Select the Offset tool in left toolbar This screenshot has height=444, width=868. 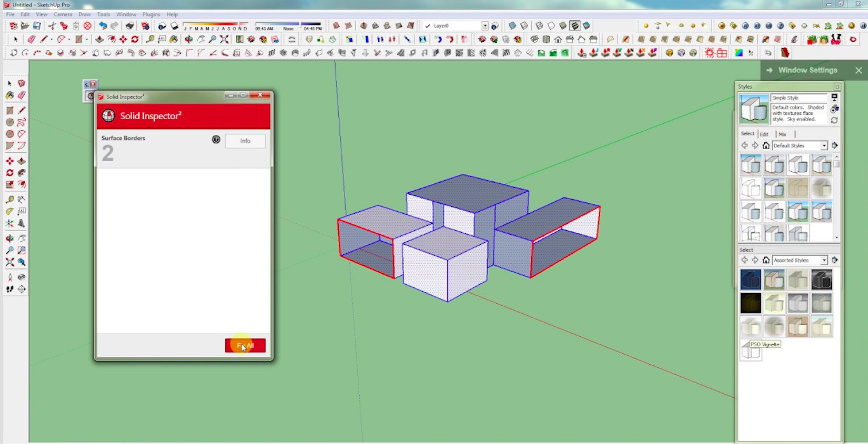pyautogui.click(x=21, y=185)
